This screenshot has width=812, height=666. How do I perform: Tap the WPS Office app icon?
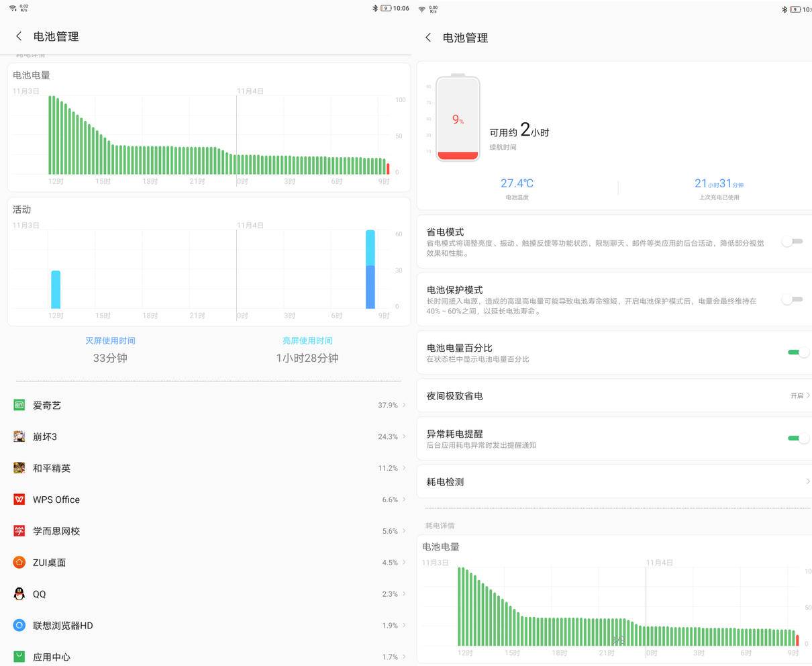19,499
